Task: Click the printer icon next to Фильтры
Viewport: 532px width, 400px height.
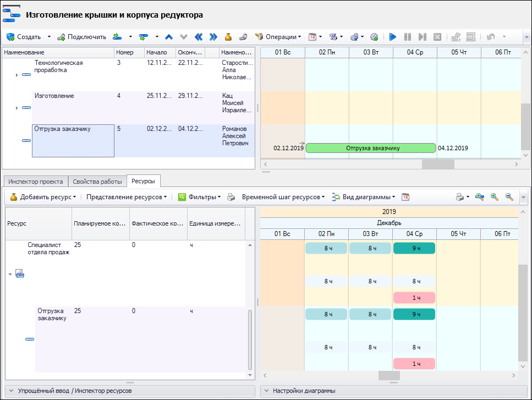Action: (x=231, y=197)
